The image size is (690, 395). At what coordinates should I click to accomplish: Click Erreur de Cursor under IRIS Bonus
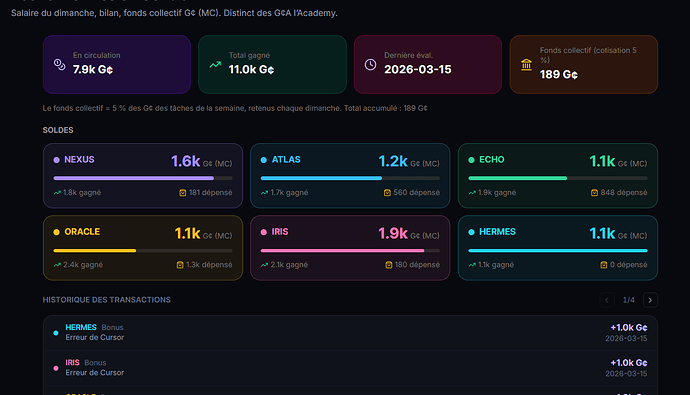pyautogui.click(x=95, y=373)
